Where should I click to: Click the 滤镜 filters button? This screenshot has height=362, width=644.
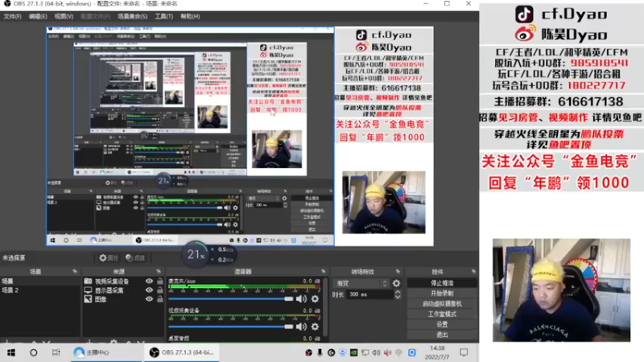pyautogui.click(x=135, y=257)
